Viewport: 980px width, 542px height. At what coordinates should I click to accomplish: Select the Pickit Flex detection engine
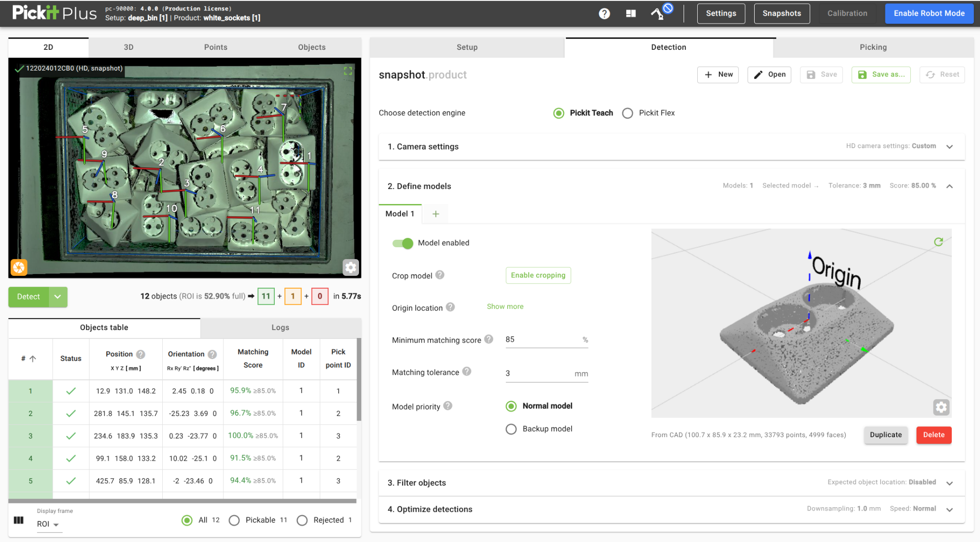tap(628, 113)
